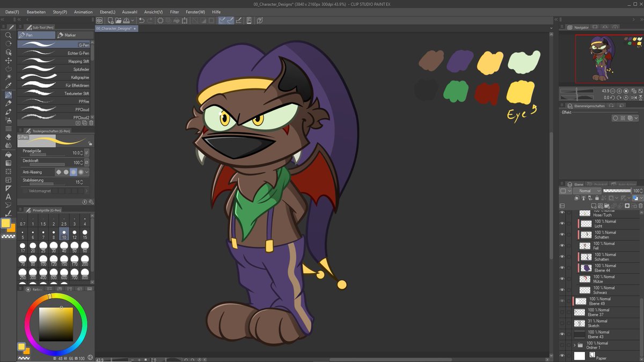
Task: Click the Open file folder icon
Action: (x=118, y=20)
